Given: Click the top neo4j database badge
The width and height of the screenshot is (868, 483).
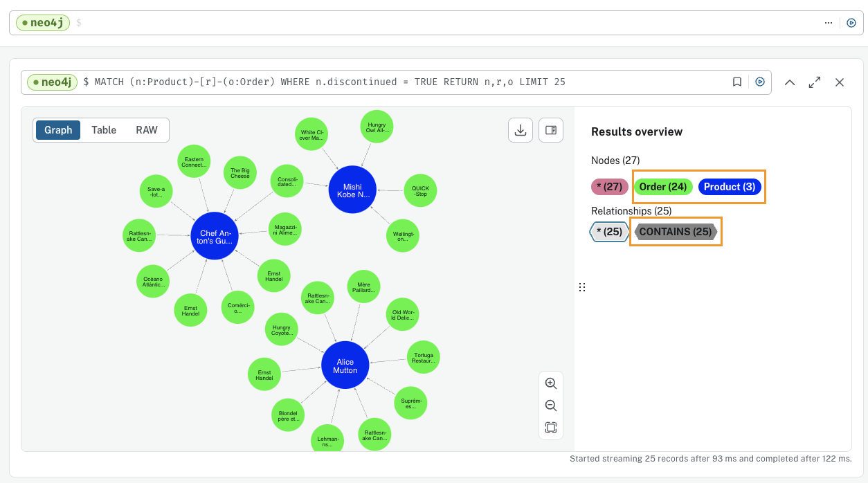Looking at the screenshot, I should tap(43, 22).
